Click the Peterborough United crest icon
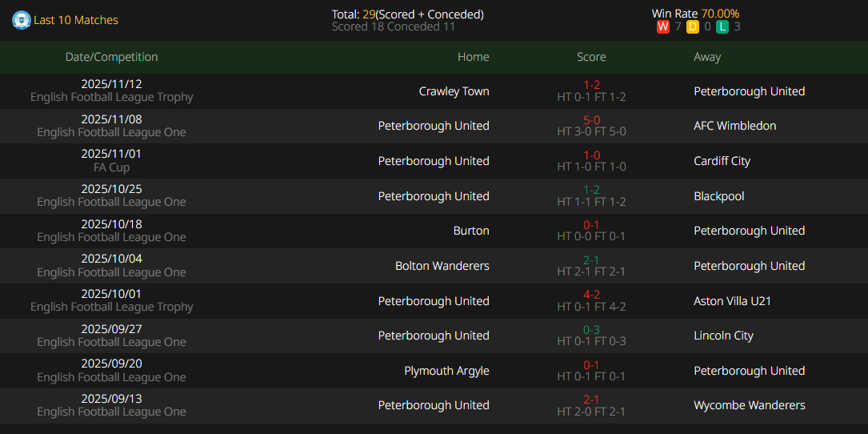The height and width of the screenshot is (434, 868). 21,20
